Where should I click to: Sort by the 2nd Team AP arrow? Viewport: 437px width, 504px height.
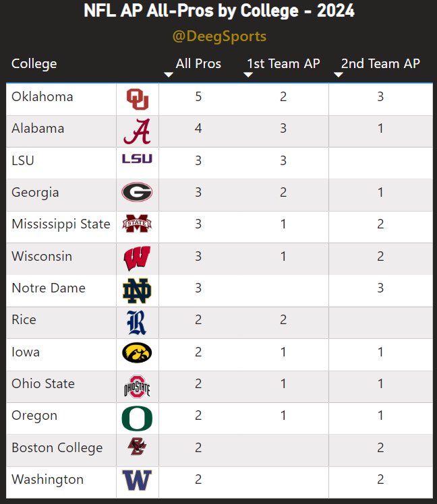tap(339, 75)
